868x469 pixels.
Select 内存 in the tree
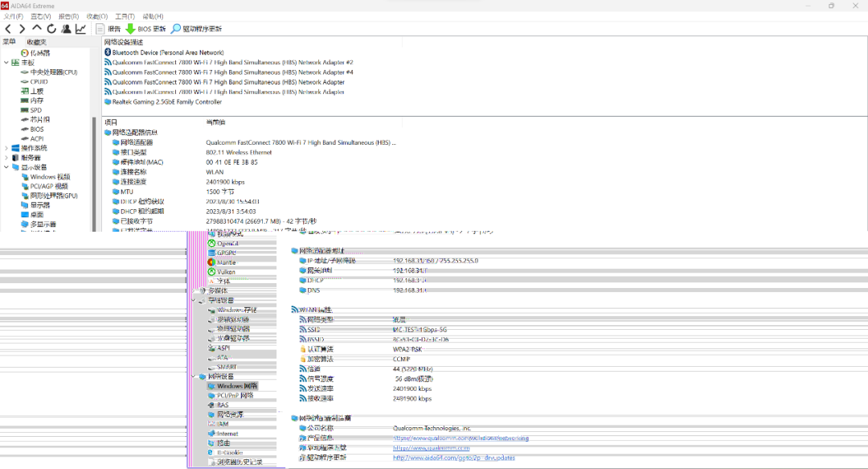coord(32,101)
